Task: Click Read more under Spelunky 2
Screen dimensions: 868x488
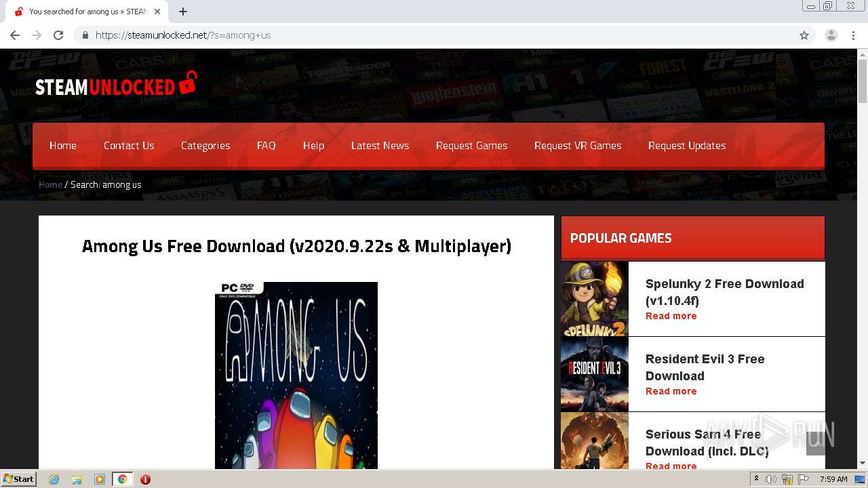Action: (x=671, y=316)
